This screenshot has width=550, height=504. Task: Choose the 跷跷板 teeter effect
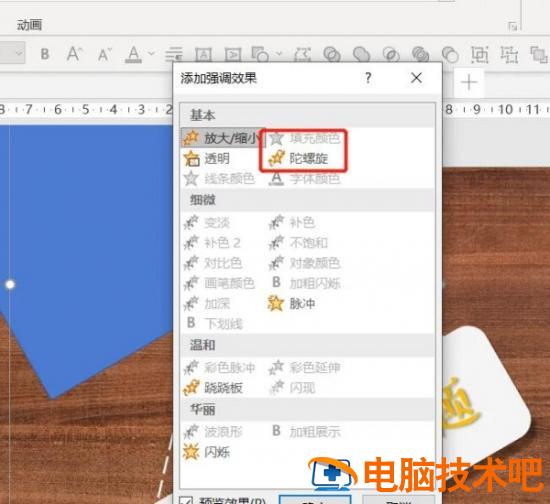tap(213, 388)
